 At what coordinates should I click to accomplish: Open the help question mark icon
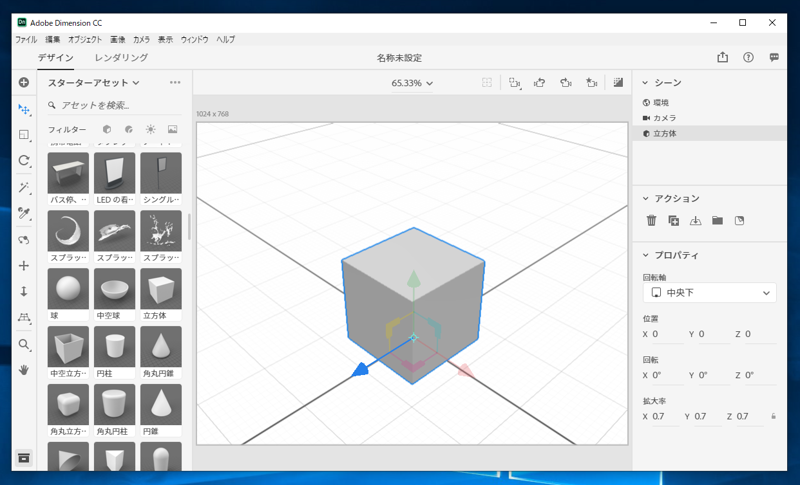pyautogui.click(x=748, y=57)
